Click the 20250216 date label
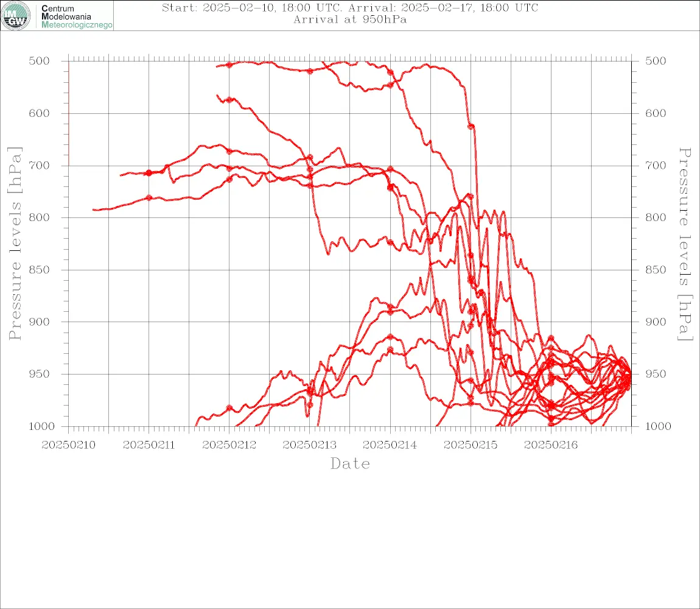The height and width of the screenshot is (609, 700). (x=550, y=445)
